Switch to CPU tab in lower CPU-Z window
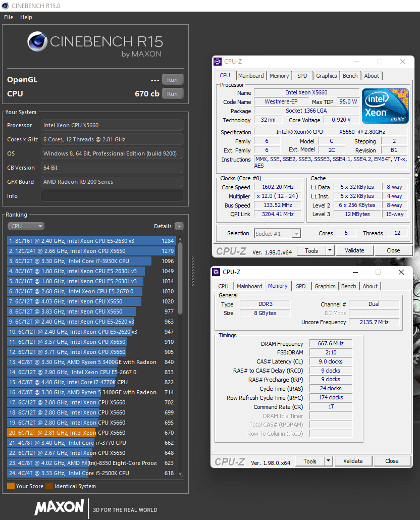This screenshot has height=520, width=420. [x=223, y=286]
